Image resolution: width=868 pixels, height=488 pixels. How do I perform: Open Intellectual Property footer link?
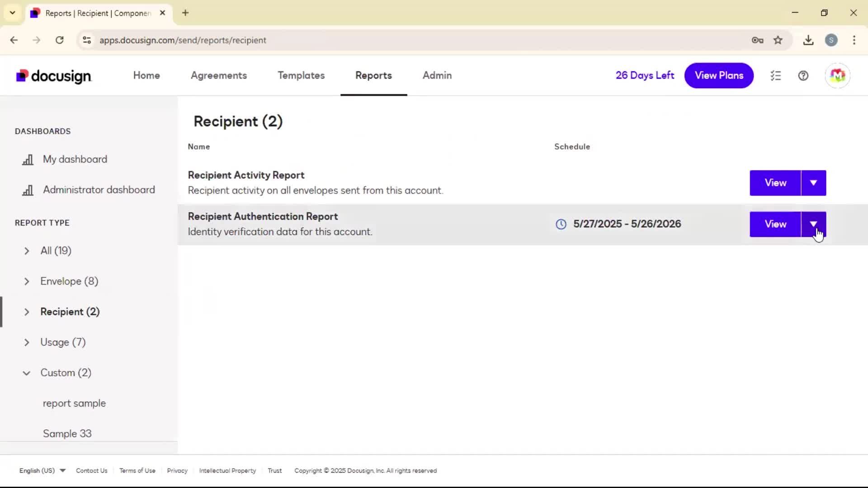coord(227,470)
